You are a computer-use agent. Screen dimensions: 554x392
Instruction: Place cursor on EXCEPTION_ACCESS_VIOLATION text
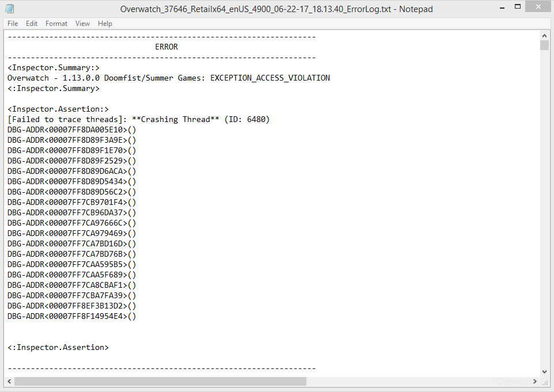point(270,78)
